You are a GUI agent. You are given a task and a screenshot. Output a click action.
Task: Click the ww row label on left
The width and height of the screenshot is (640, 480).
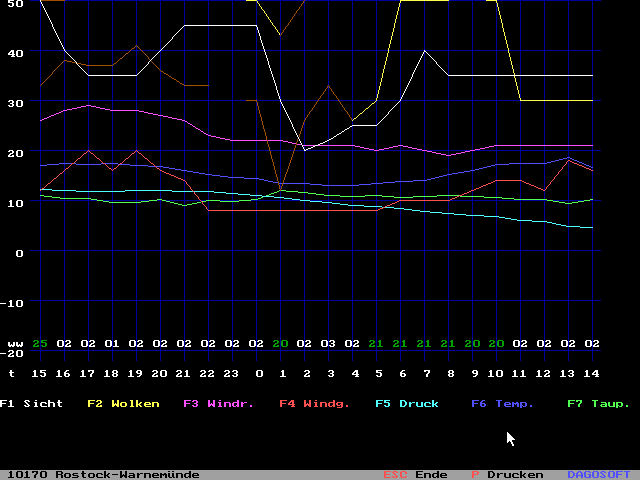pyautogui.click(x=14, y=344)
